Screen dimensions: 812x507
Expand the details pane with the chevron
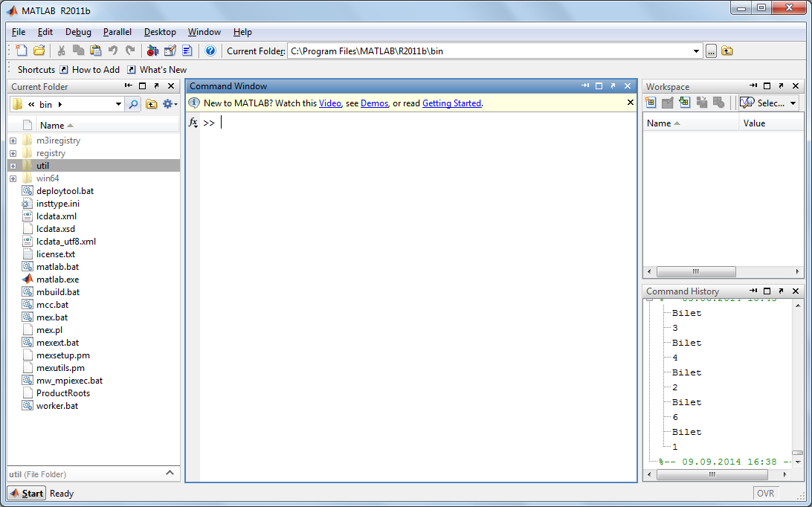coord(170,473)
